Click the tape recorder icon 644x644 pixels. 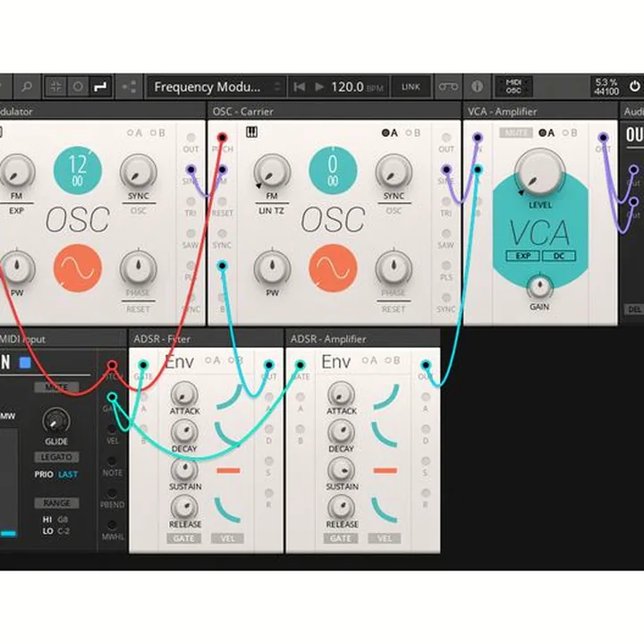448,87
